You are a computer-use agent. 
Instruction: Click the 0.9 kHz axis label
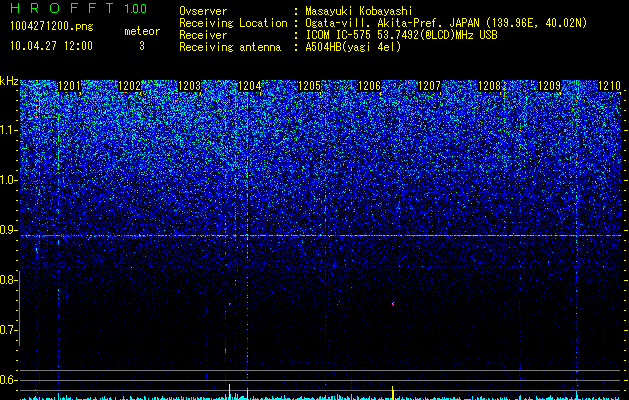tap(8, 230)
